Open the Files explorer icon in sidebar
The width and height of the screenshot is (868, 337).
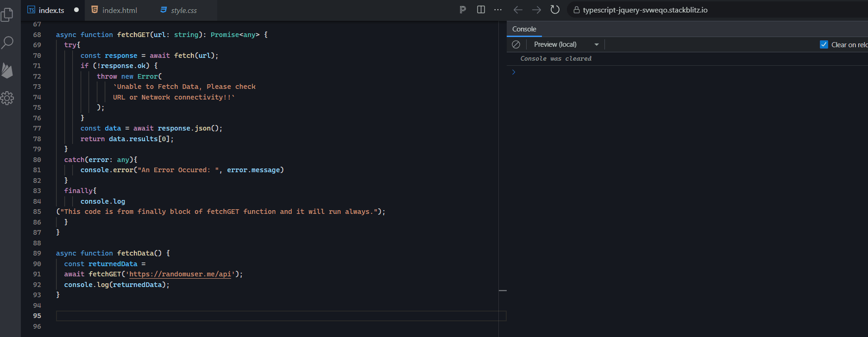[x=7, y=15]
